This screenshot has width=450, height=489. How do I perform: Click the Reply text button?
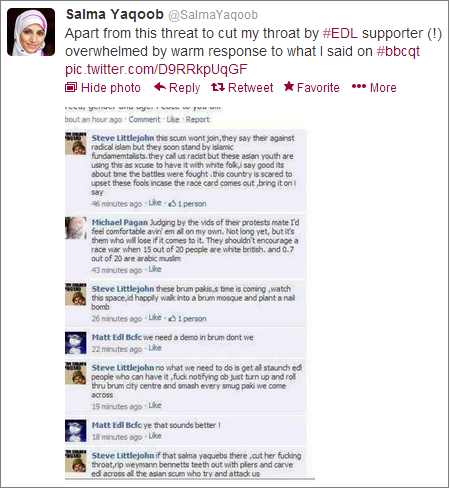184,88
